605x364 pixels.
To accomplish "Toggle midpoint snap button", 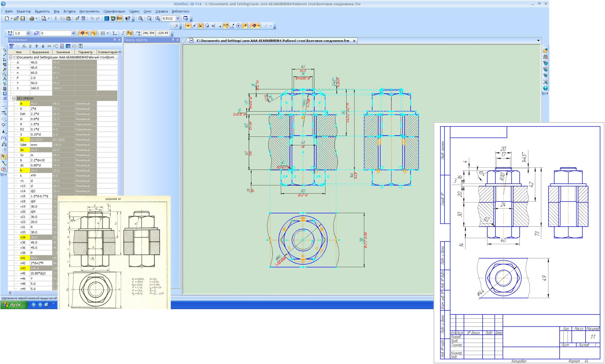I will (x=194, y=26).
